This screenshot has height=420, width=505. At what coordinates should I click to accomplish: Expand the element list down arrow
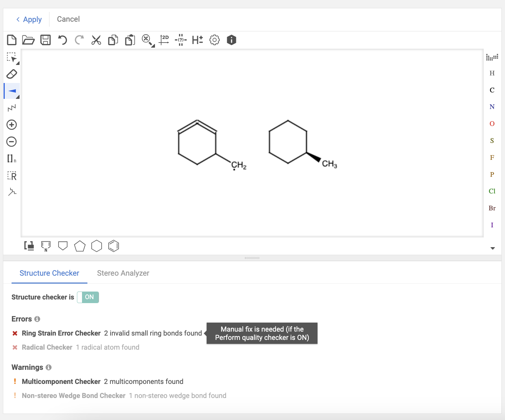coord(492,248)
